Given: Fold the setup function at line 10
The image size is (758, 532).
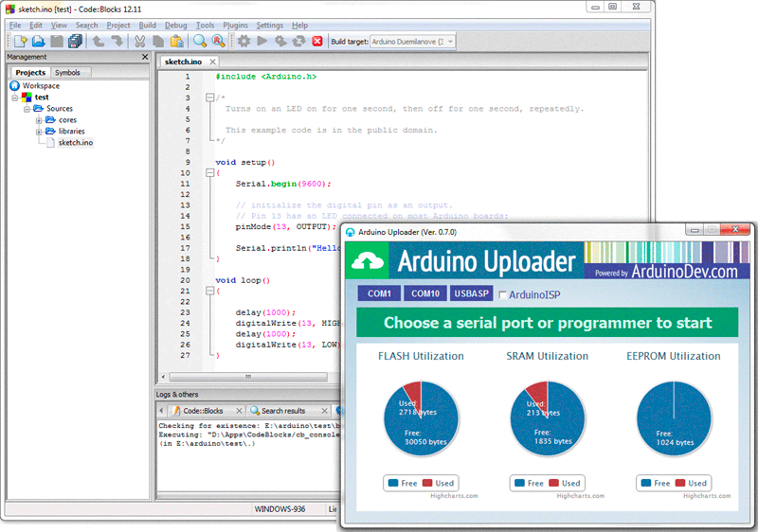Looking at the screenshot, I should 209,173.
